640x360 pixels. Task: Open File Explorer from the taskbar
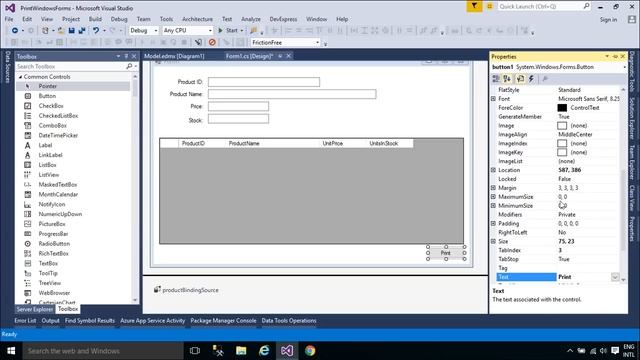pyautogui.click(x=241, y=351)
